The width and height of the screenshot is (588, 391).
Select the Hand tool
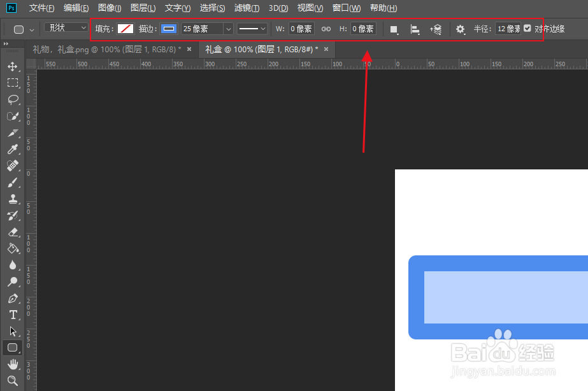12,364
